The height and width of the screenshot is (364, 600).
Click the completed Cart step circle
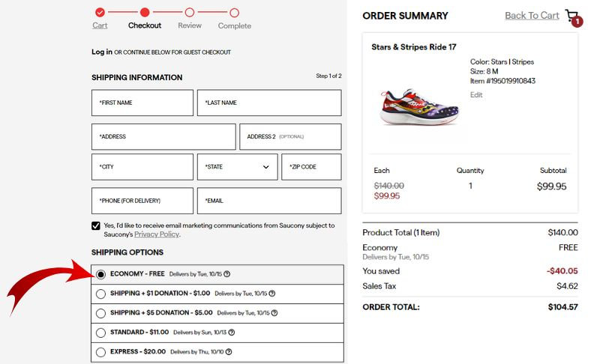(x=100, y=12)
